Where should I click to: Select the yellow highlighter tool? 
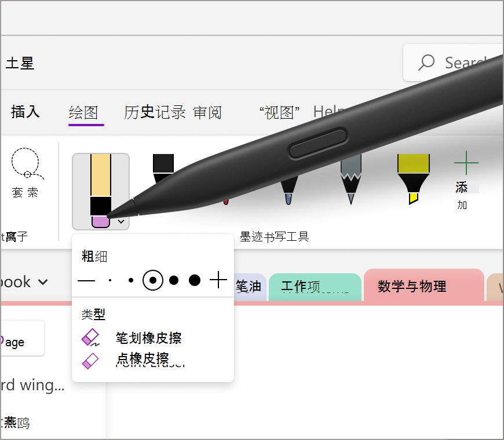414,179
